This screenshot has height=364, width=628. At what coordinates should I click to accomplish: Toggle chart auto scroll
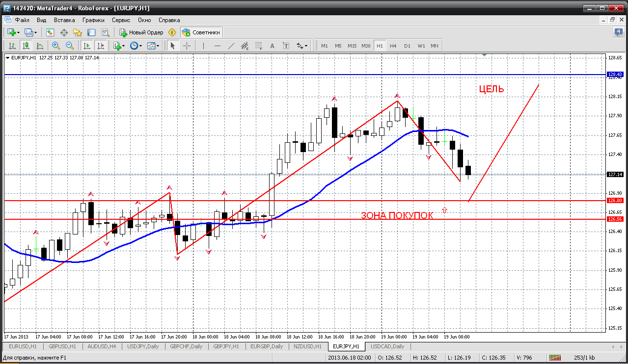(x=87, y=46)
